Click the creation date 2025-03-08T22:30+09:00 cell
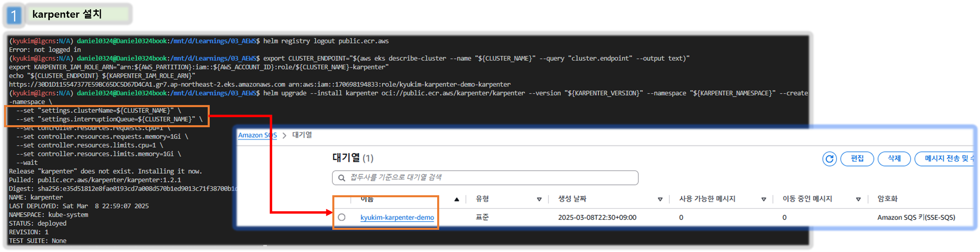This screenshot has height=252, width=980. 597,217
